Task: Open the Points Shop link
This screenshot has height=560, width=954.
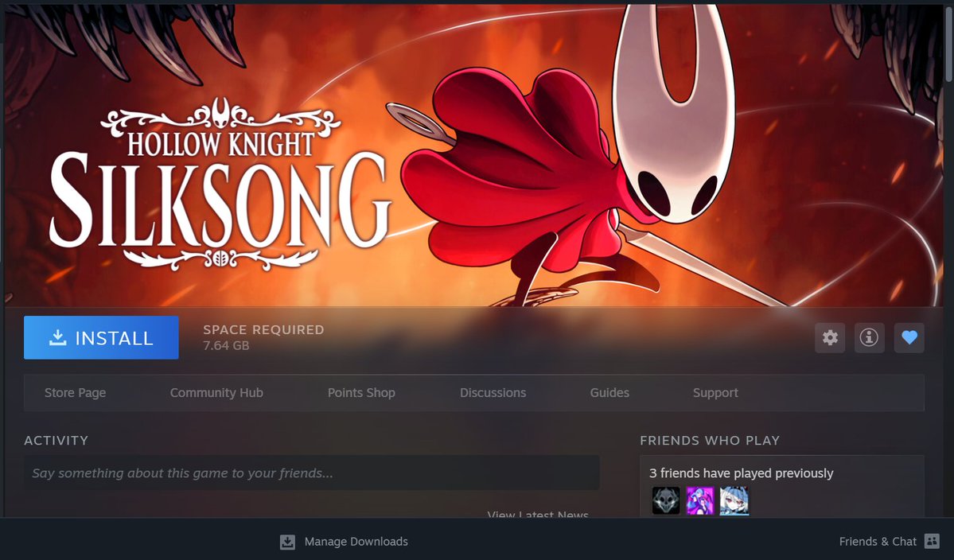Action: point(361,393)
